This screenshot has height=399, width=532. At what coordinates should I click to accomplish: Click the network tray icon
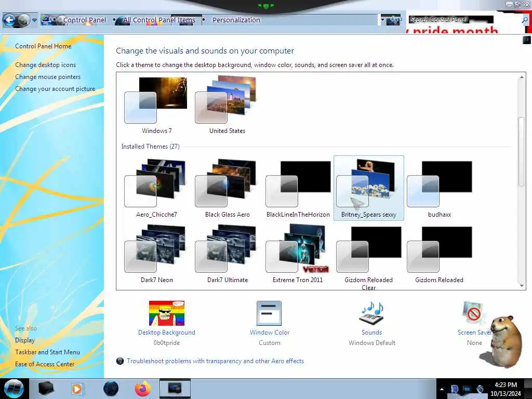467,389
